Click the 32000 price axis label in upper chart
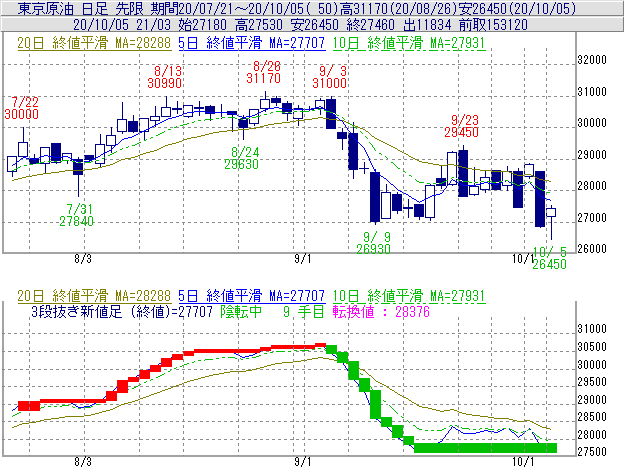Viewport: 624px width, 474px height. point(592,60)
